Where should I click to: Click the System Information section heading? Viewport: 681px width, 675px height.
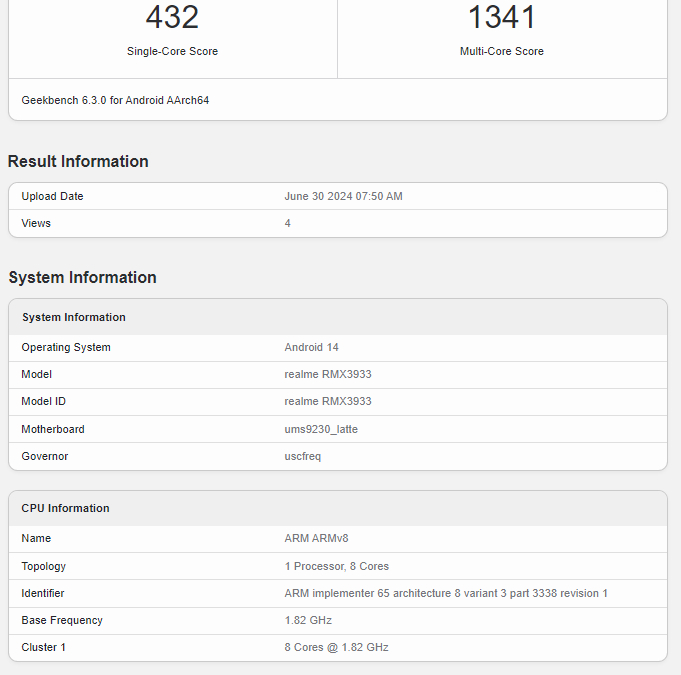click(82, 277)
